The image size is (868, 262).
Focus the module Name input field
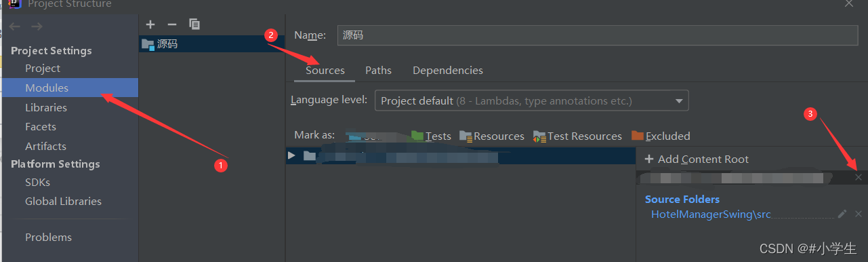pos(598,35)
